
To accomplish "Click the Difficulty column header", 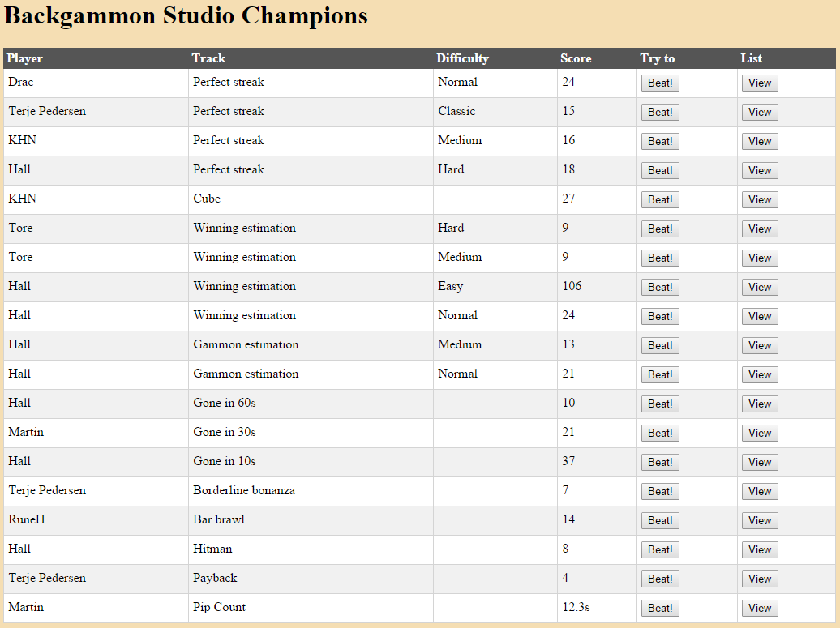I will click(462, 58).
